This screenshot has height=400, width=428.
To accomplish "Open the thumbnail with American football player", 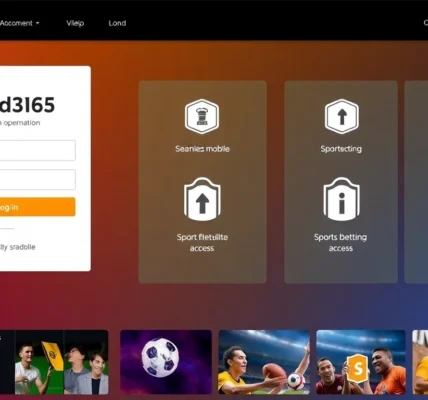I will point(264,362).
